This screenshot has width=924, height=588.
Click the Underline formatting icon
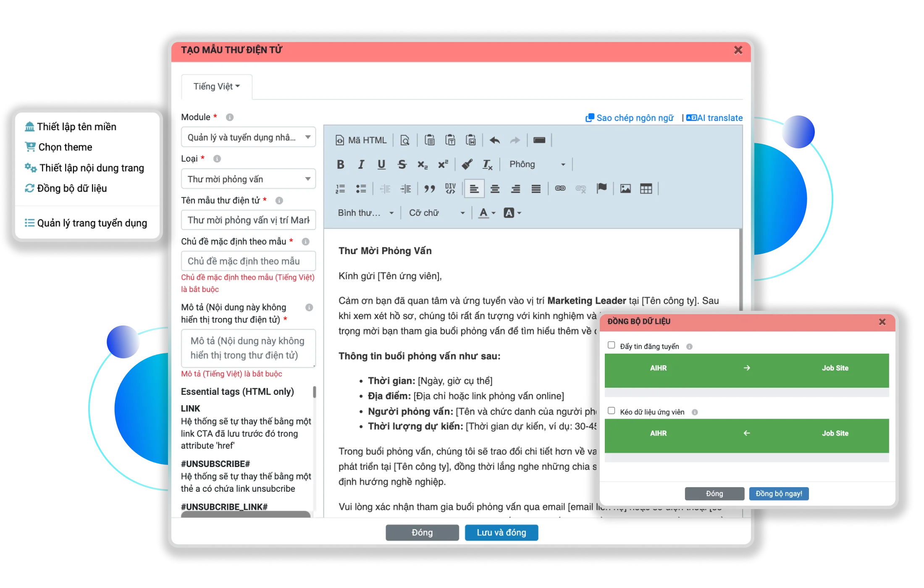click(381, 164)
